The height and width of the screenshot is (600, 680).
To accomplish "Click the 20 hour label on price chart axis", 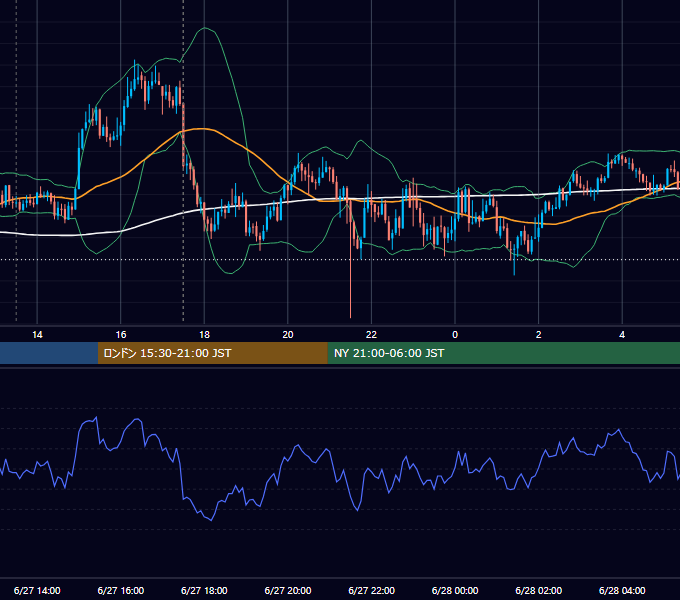I will coord(288,335).
